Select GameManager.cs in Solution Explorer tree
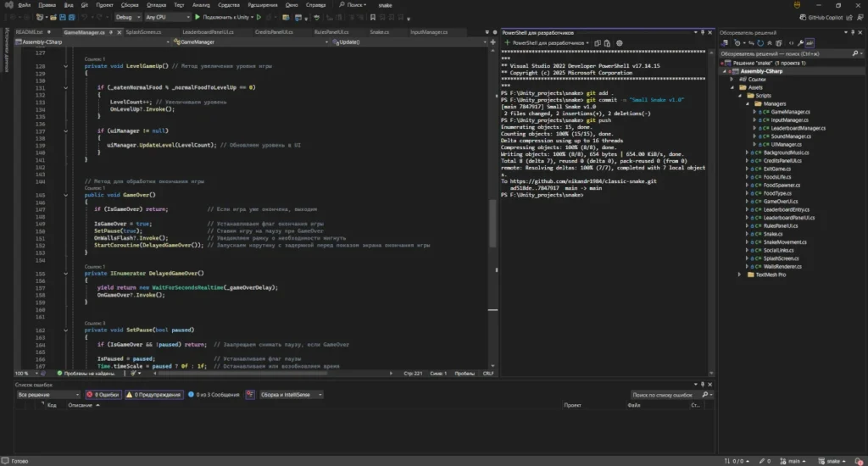The height and width of the screenshot is (466, 868). (790, 112)
